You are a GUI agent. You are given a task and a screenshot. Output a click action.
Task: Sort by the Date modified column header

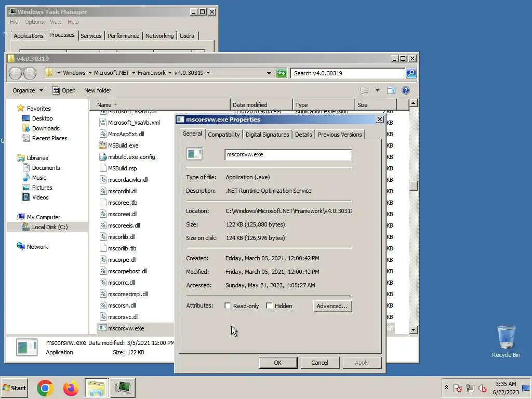261,105
